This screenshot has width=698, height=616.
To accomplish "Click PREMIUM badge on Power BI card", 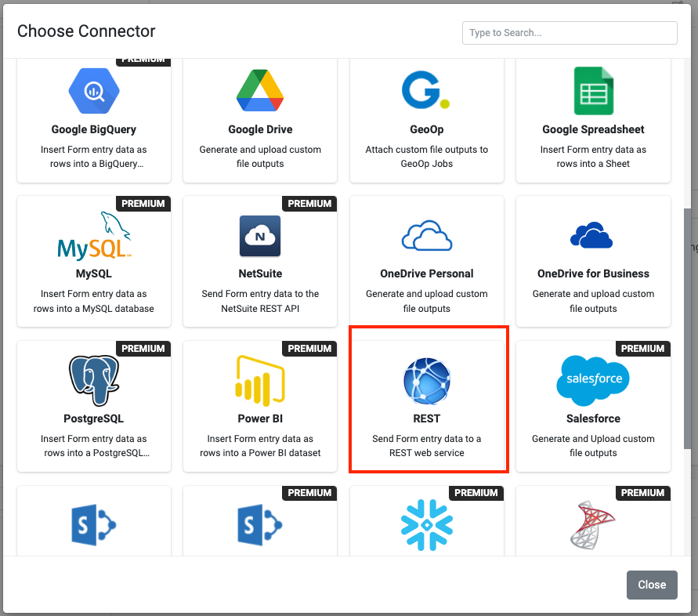I will 309,348.
